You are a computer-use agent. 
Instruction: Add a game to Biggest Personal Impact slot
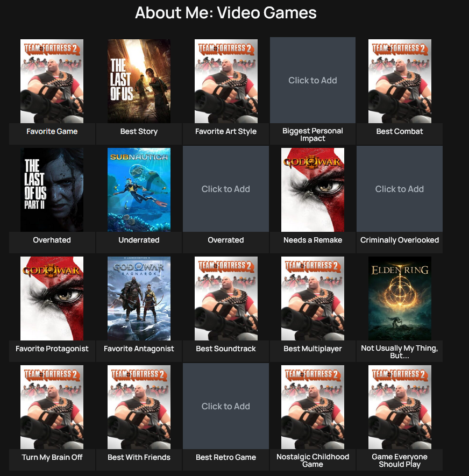(x=312, y=80)
